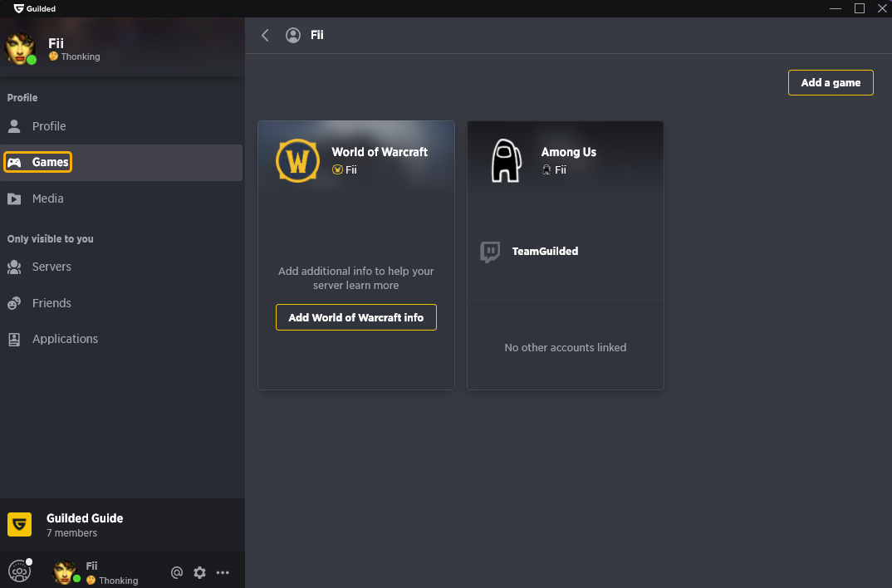The image size is (892, 588).
Task: Minimize the Guilded window
Action: tap(836, 8)
